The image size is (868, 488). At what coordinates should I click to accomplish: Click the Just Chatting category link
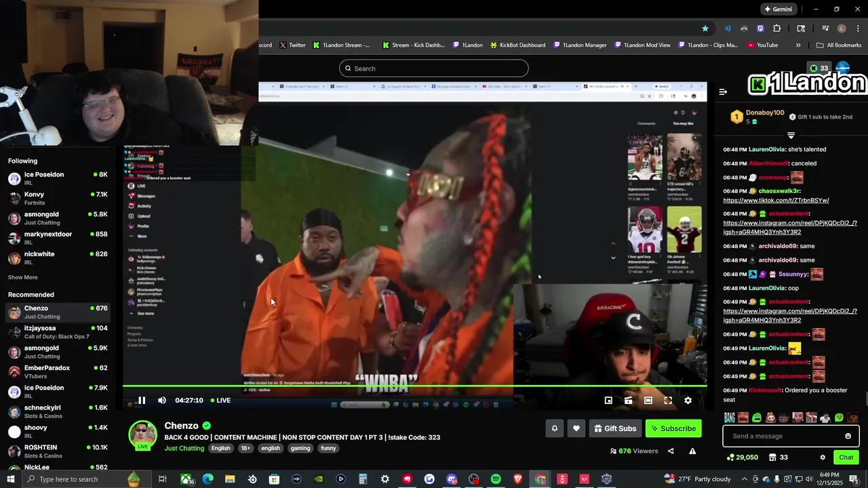pos(184,448)
